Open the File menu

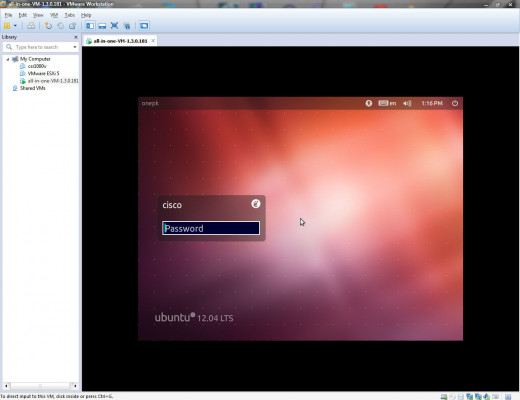(8, 15)
